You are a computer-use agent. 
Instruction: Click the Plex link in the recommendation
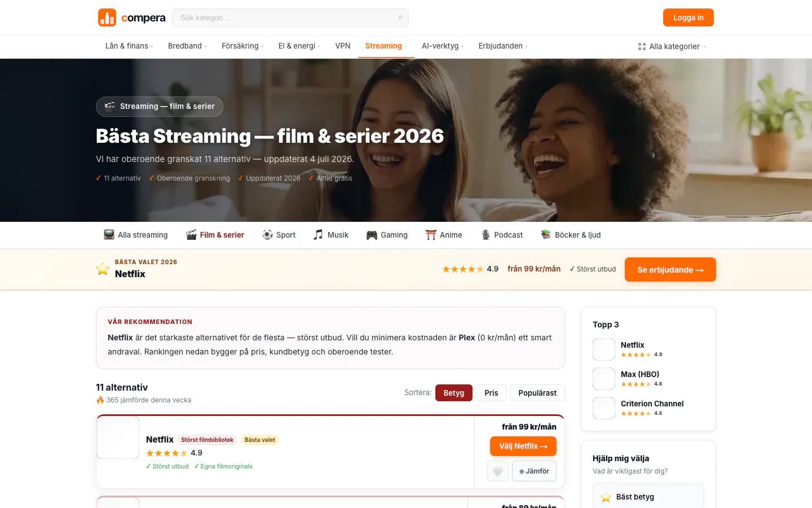(467, 338)
